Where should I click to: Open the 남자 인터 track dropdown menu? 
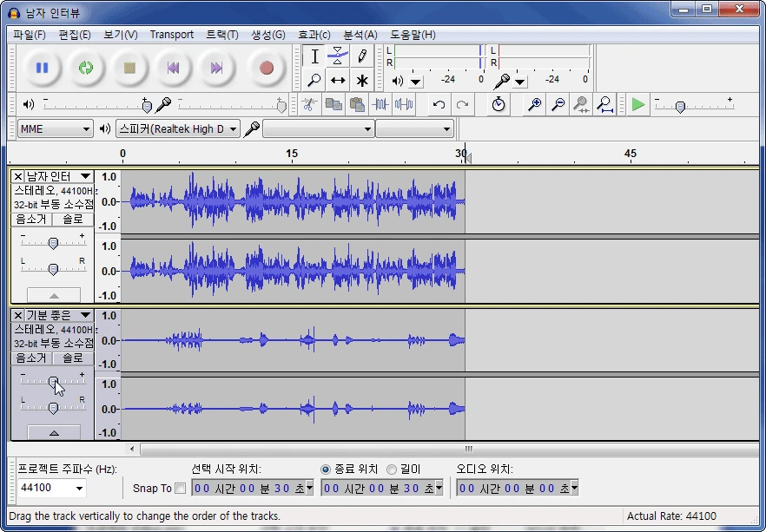click(58, 176)
